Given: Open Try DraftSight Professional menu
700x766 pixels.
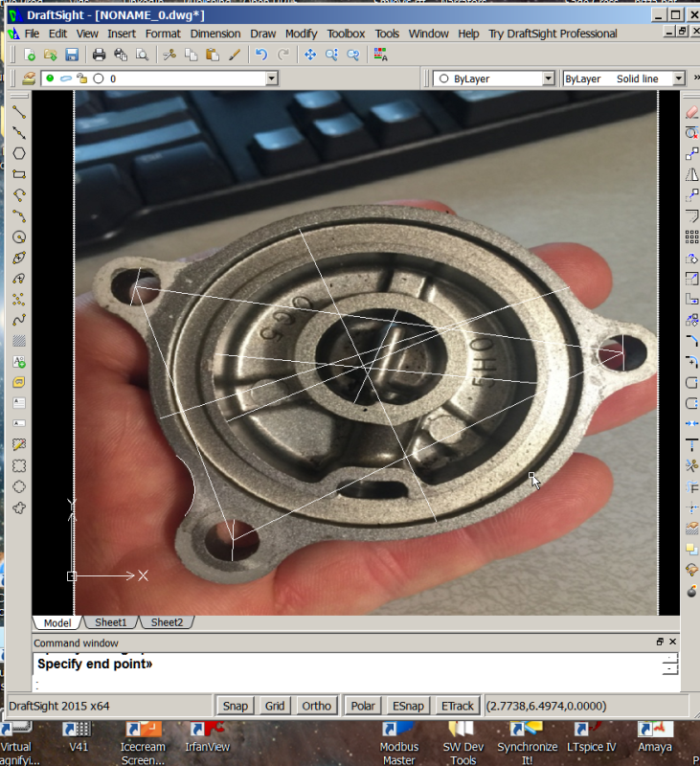Looking at the screenshot, I should (553, 34).
